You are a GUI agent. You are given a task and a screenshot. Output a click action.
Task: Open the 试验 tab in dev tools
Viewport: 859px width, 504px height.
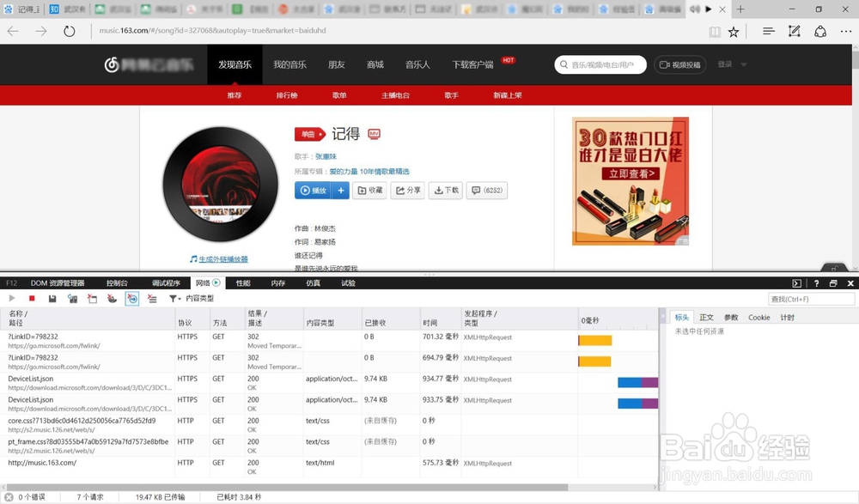(x=348, y=283)
